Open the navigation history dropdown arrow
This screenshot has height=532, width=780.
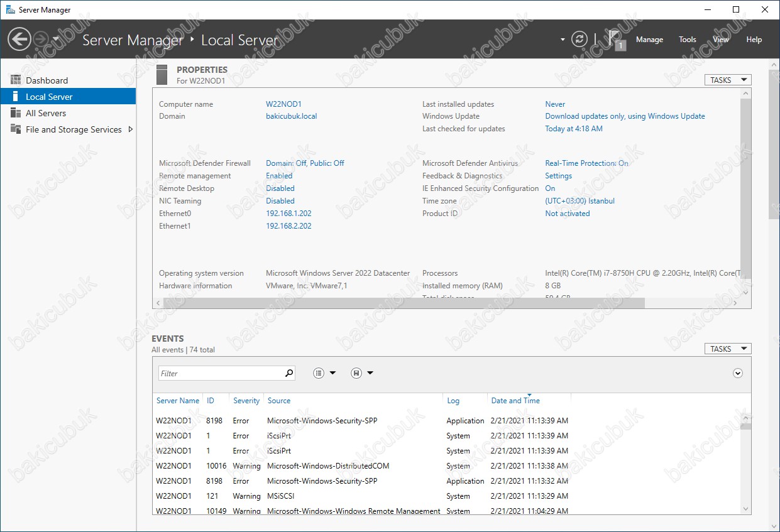(x=56, y=39)
